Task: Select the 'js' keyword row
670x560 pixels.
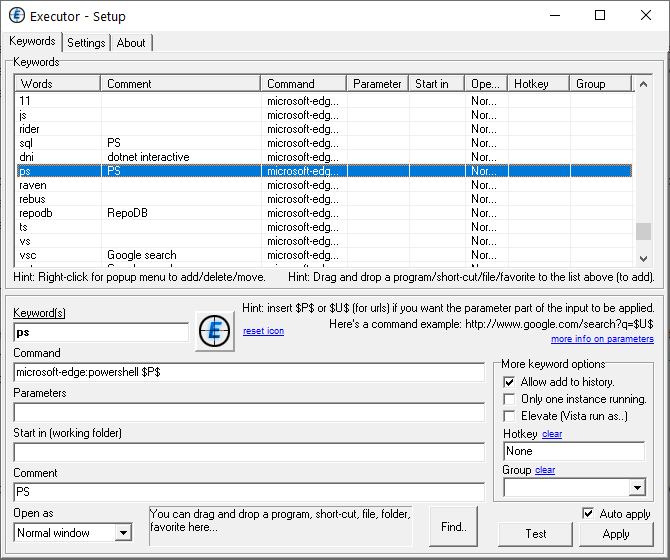Action: coord(324,115)
